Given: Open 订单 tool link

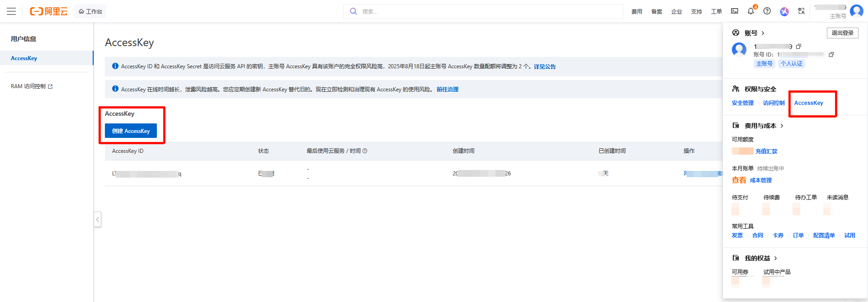Looking at the screenshot, I should (798, 236).
